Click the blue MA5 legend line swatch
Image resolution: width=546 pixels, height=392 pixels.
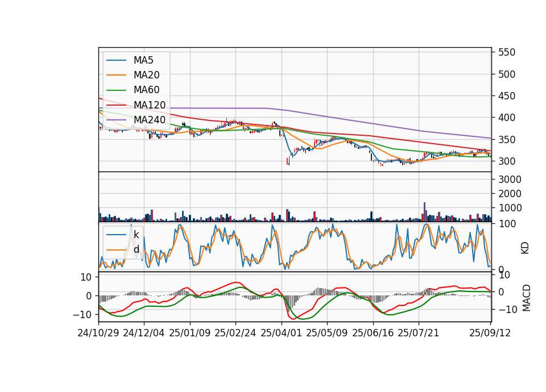[x=116, y=60]
